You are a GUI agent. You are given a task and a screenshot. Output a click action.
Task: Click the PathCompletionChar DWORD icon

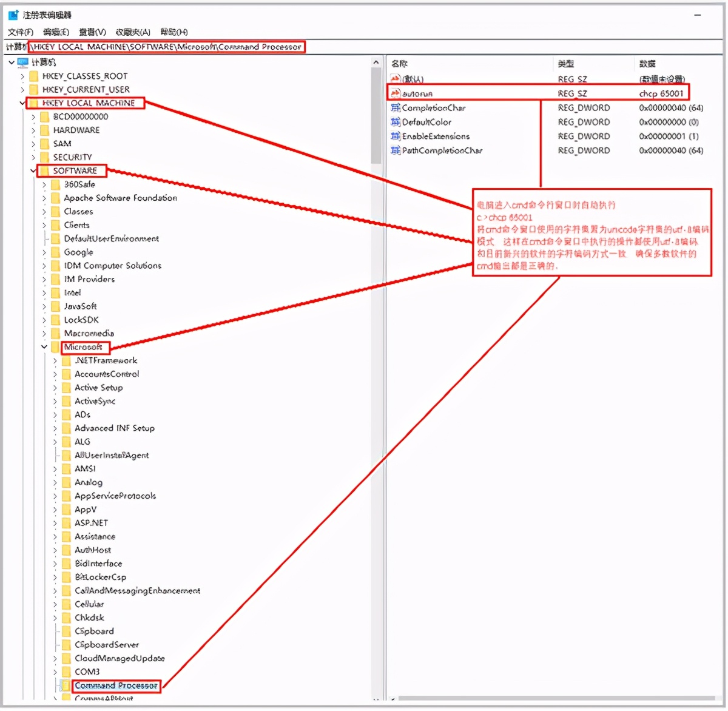pos(396,150)
